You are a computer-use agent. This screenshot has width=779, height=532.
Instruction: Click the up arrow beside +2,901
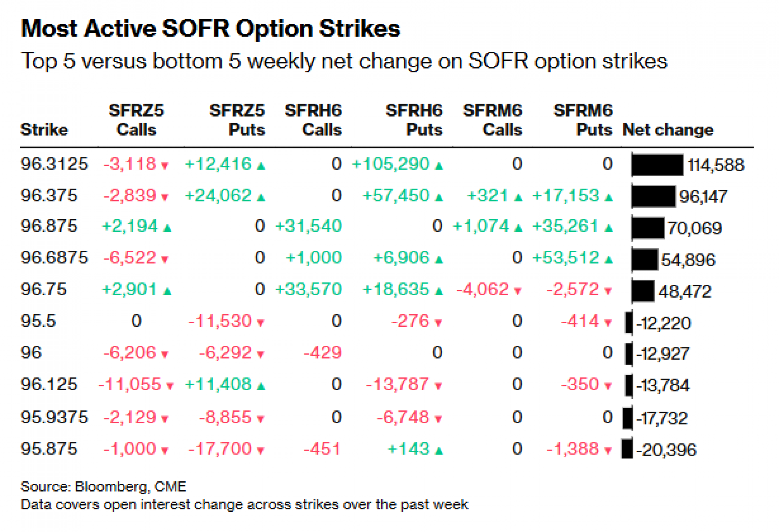coord(167,291)
